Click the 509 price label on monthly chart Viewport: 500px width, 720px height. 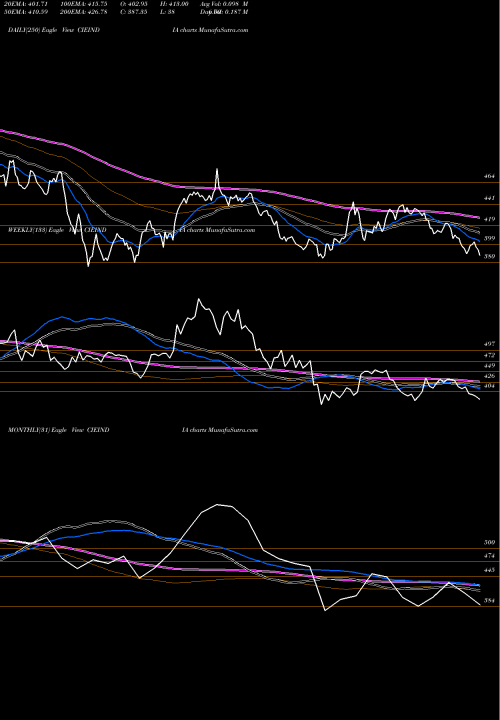tap(489, 542)
